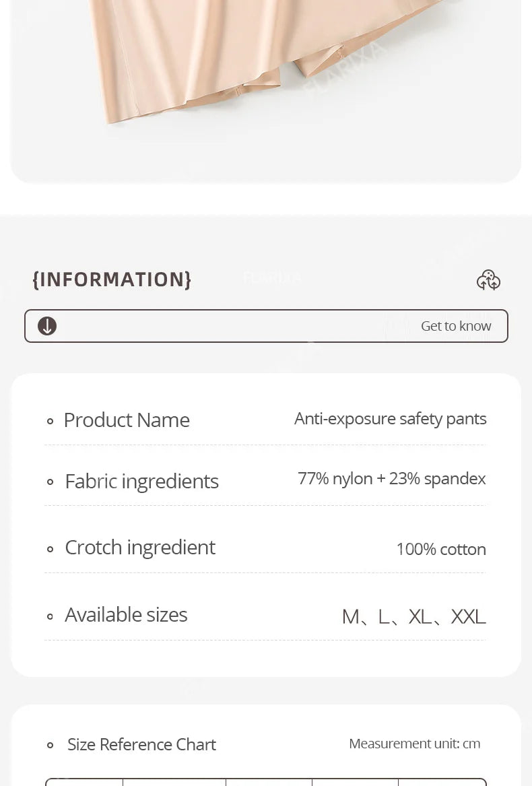
Task: Click Measurement unit: cm text
Action: pos(415,744)
